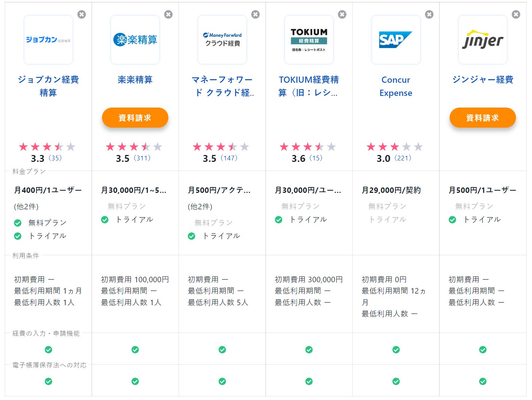Remove ジョブカン経費精算 from the comparison
This screenshot has height=400, width=532.
[x=82, y=14]
